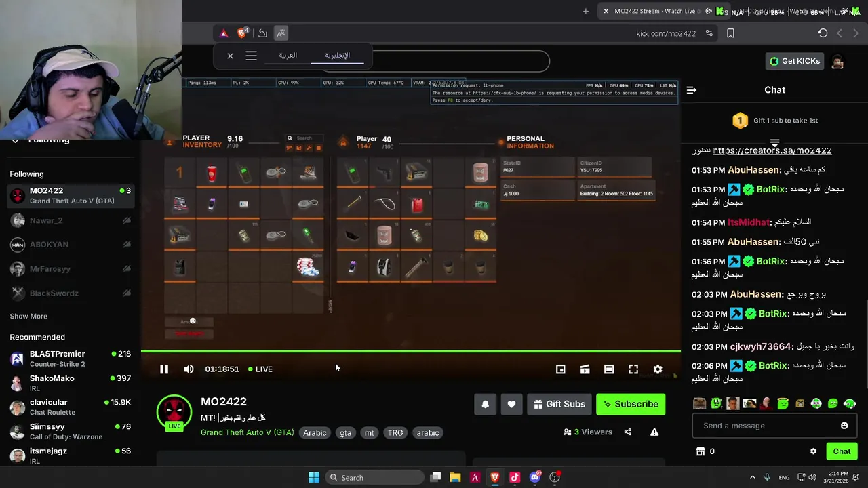The image size is (868, 488).
Task: Open the Get KICKs button
Action: coord(794,61)
